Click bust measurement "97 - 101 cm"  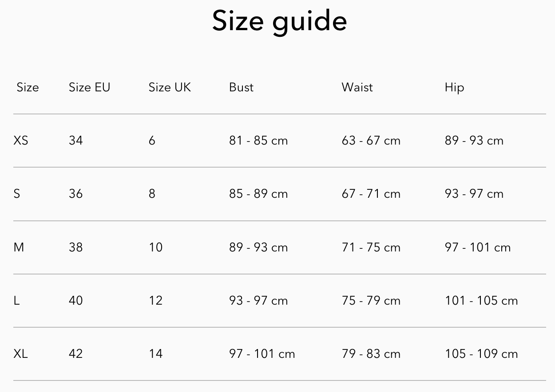pos(262,354)
